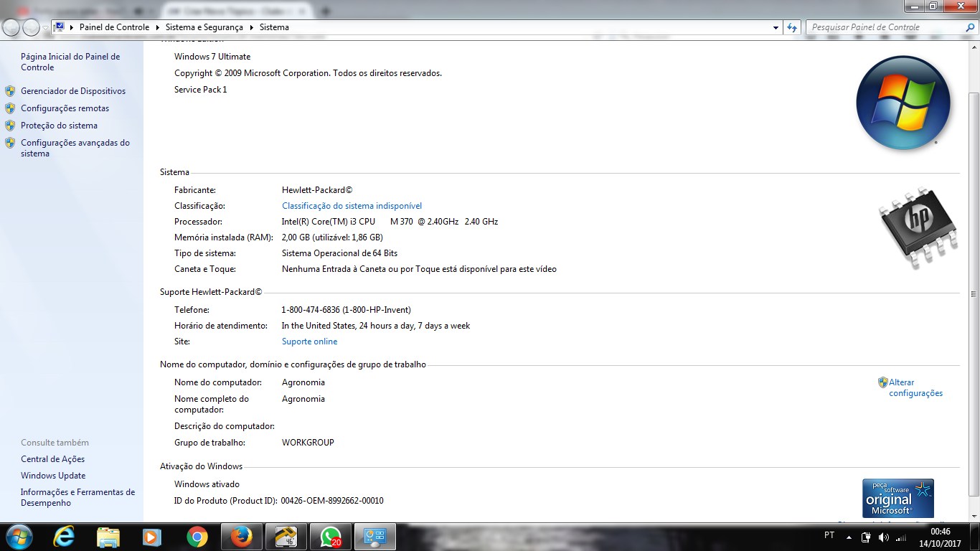Click the PT language indicator
The height and width of the screenshot is (551, 980).
point(829,536)
